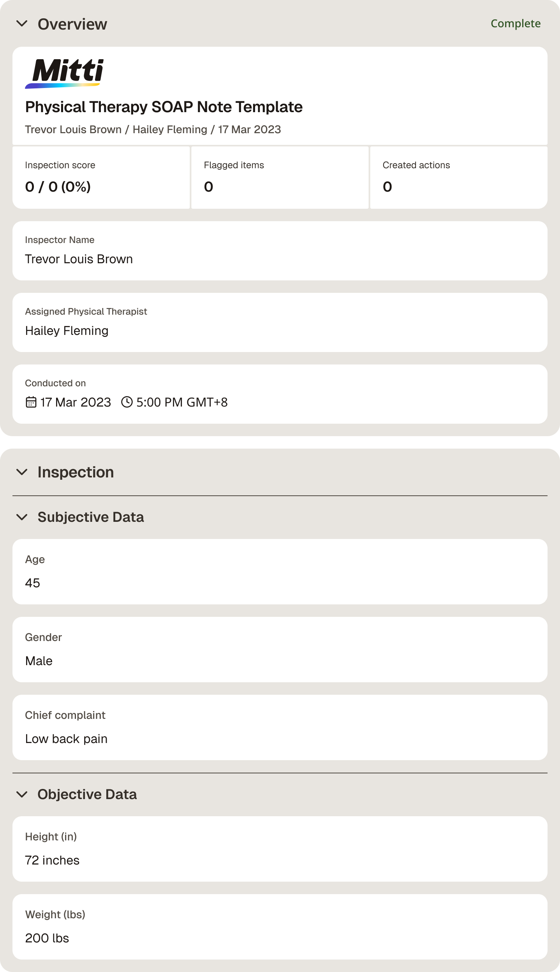
Task: Open the Created actions card
Action: click(459, 178)
